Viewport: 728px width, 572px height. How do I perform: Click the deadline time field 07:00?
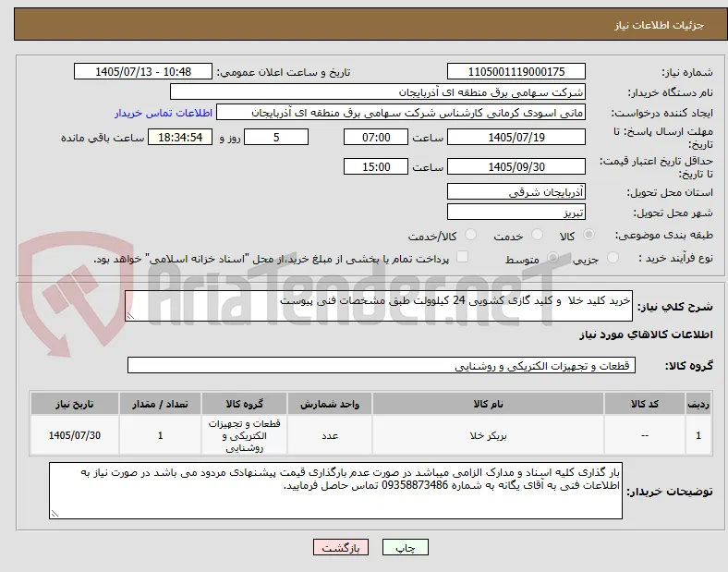(376, 138)
